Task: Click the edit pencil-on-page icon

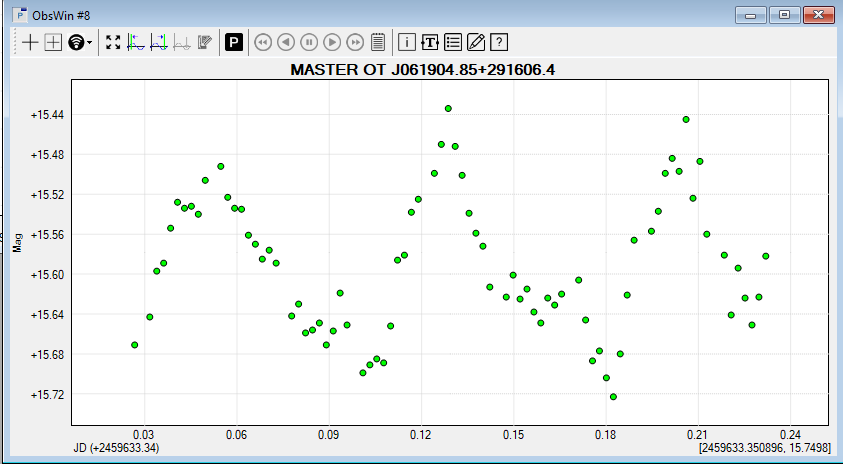Action: tap(476, 42)
